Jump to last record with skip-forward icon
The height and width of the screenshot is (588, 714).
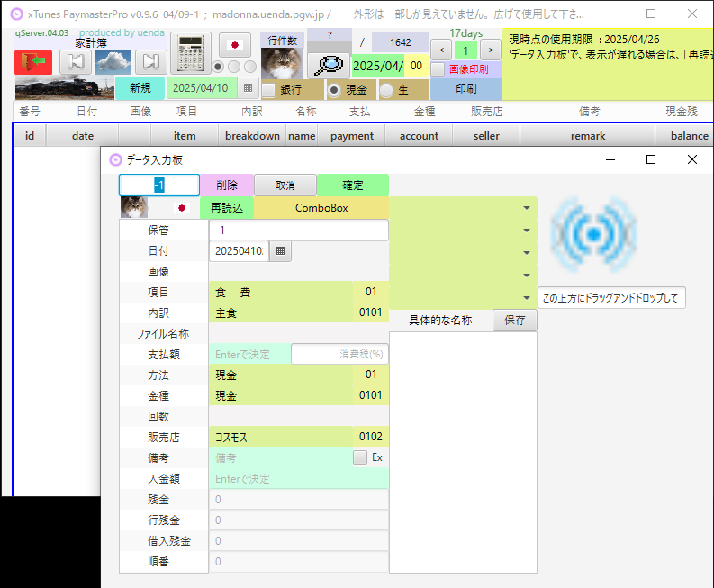(x=151, y=62)
